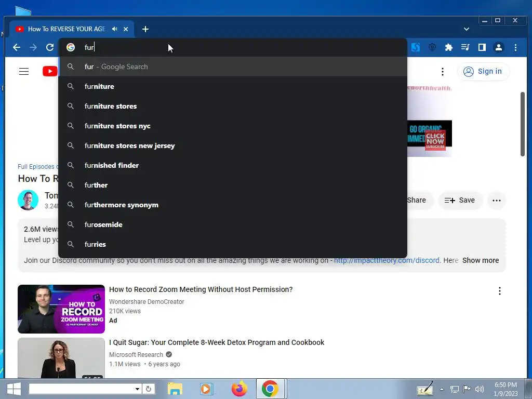Visit Wondershare DemoCreator channel
Viewport: 532px width, 399px height.
(x=147, y=302)
